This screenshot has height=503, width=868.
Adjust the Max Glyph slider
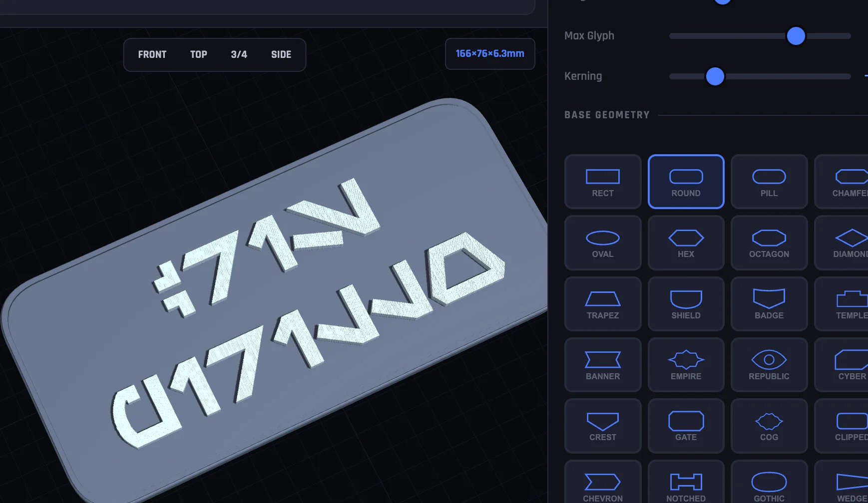tap(796, 36)
